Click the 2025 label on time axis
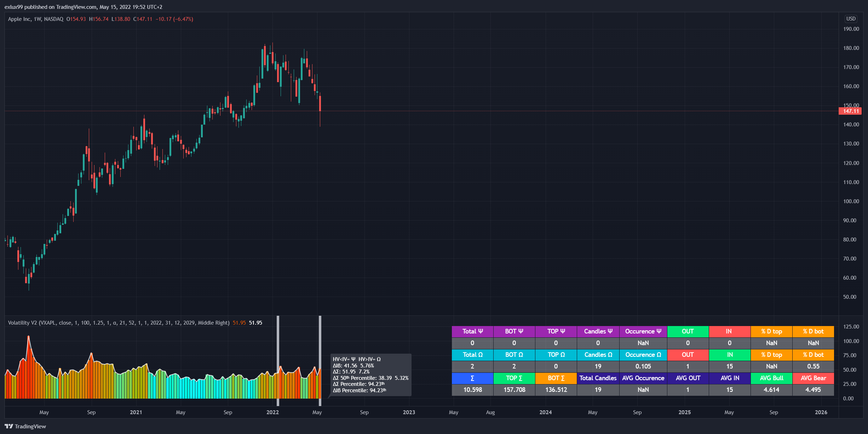Viewport: 868px width, 434px height. pos(684,412)
